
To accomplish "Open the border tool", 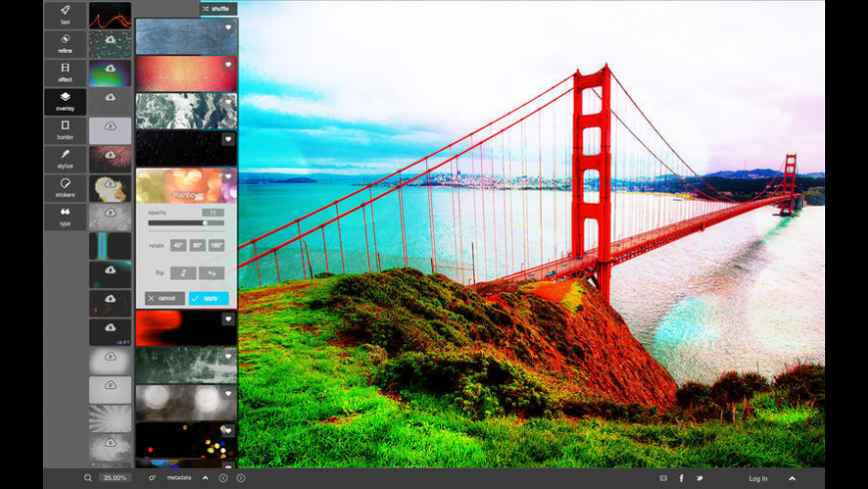I will 65,130.
